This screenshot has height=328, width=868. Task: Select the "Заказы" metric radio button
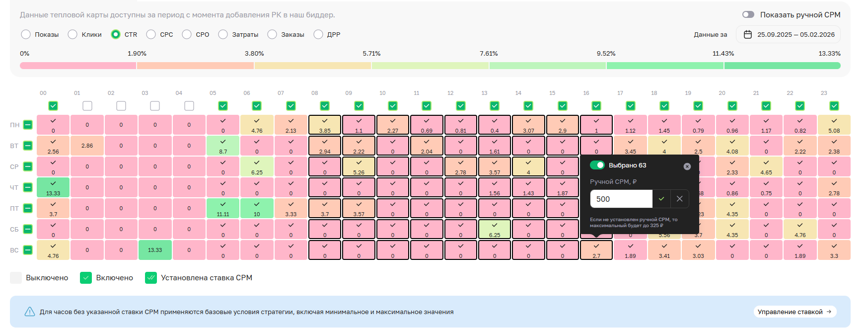272,34
